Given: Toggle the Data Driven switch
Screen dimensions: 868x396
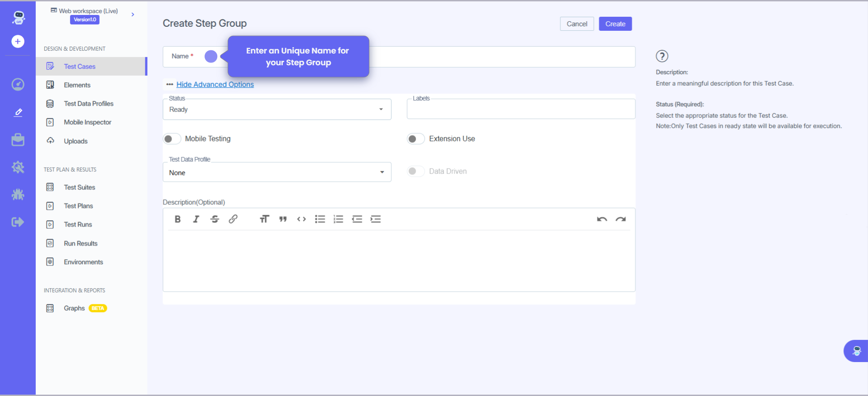Looking at the screenshot, I should click(x=415, y=171).
